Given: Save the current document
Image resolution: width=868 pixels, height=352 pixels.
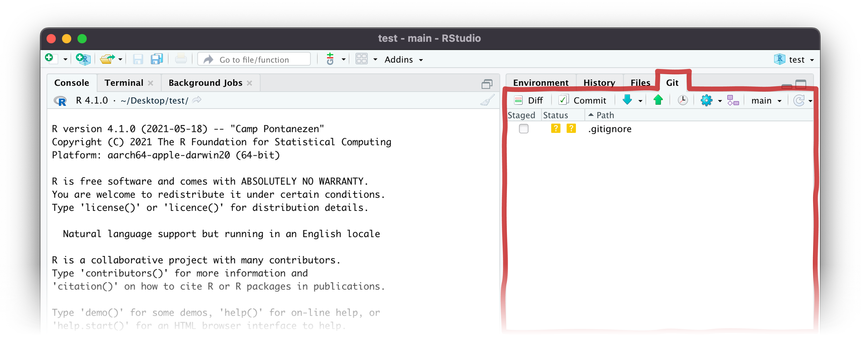Looking at the screenshot, I should click(138, 59).
